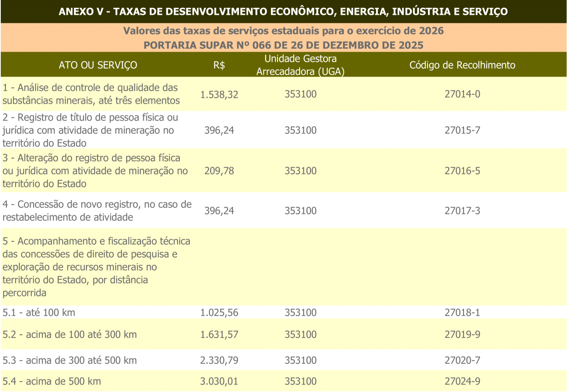Select the Unidade Gestora Arrecadadora header
Screen dimensions: 567x392
coord(300,65)
